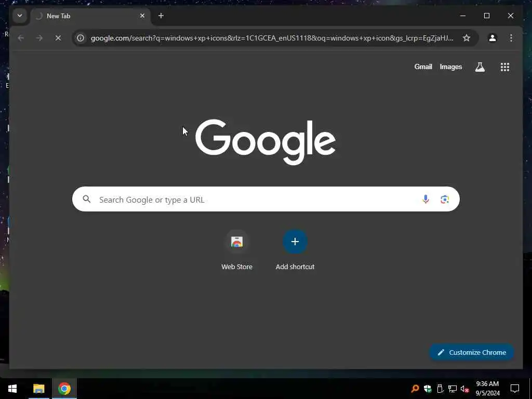Open the tab search dropdown arrow
532x399 pixels.
20,16
